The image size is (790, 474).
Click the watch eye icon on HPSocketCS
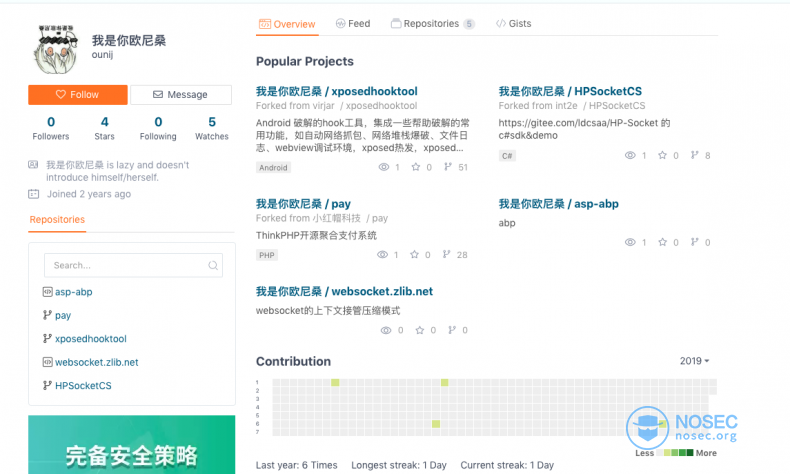pyautogui.click(x=630, y=155)
